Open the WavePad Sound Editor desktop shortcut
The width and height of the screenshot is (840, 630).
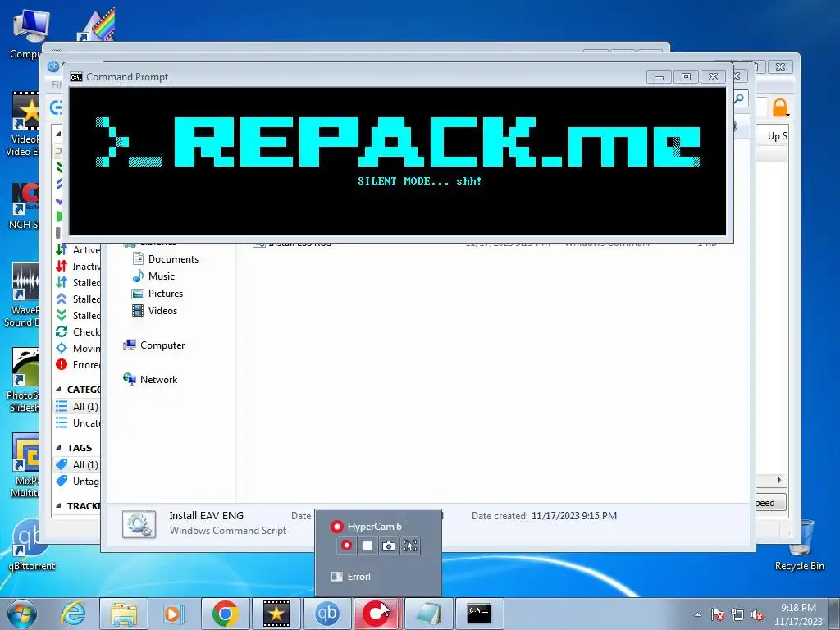coord(22,294)
